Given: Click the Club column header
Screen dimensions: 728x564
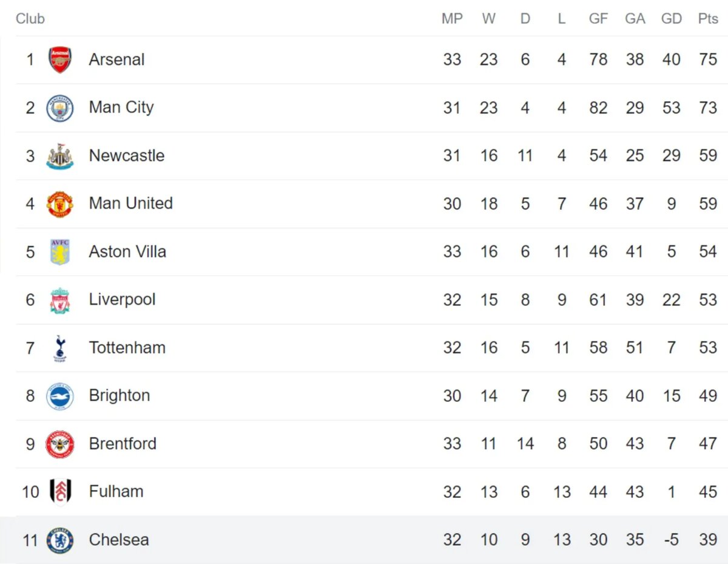Looking at the screenshot, I should (30, 19).
